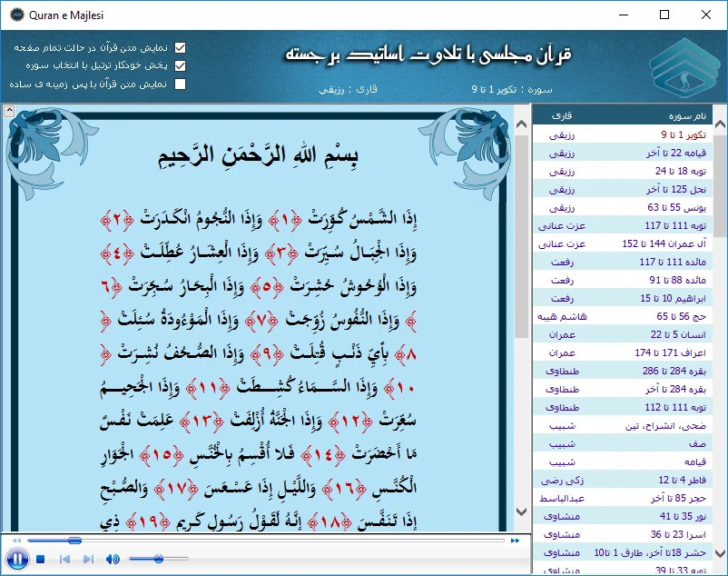Uncheck full-page Quran text display checkbox
The height and width of the screenshot is (576, 728).
[x=180, y=47]
